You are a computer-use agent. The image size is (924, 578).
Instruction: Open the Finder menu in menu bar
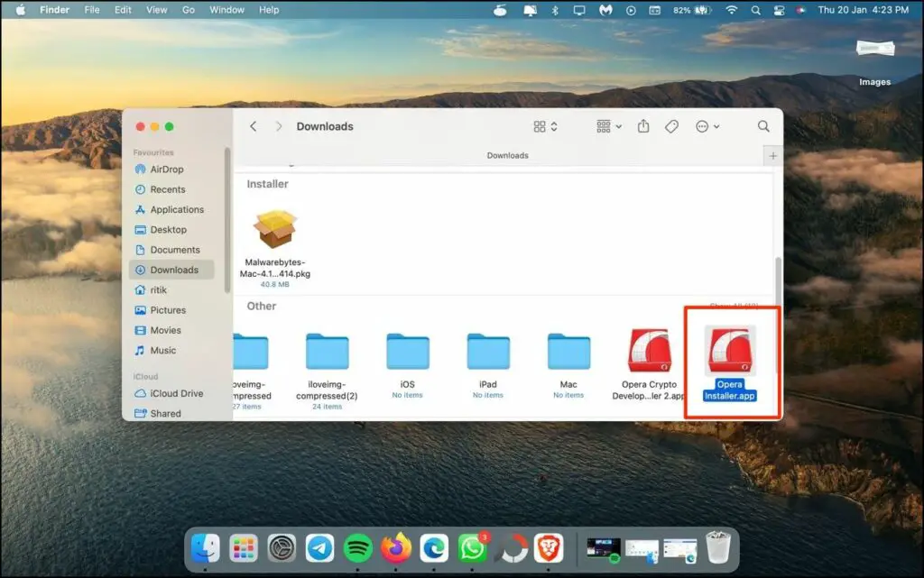(x=55, y=10)
